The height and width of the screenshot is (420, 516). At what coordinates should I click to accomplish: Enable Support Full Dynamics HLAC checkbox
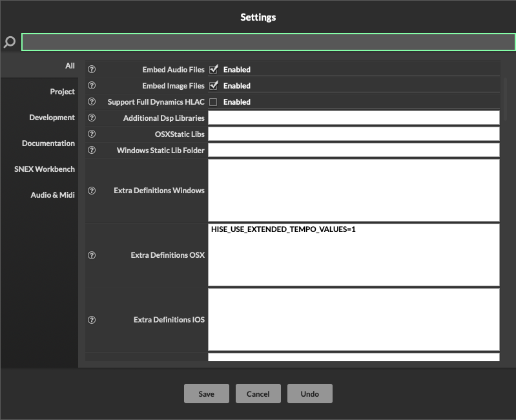pos(213,102)
